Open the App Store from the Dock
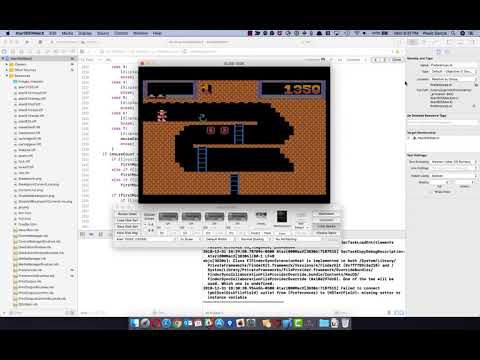 219,323
